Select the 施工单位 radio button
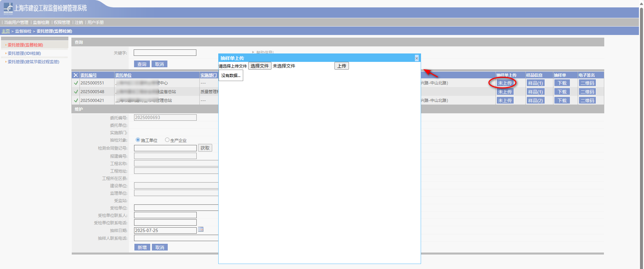 click(138, 140)
